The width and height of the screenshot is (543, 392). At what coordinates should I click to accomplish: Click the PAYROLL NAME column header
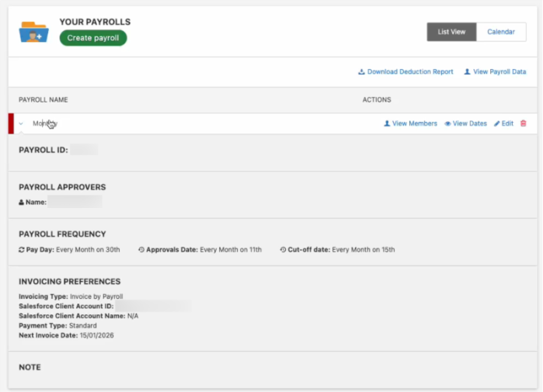coord(44,99)
